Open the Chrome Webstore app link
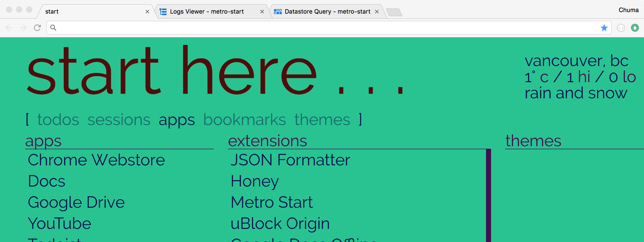 pos(96,160)
